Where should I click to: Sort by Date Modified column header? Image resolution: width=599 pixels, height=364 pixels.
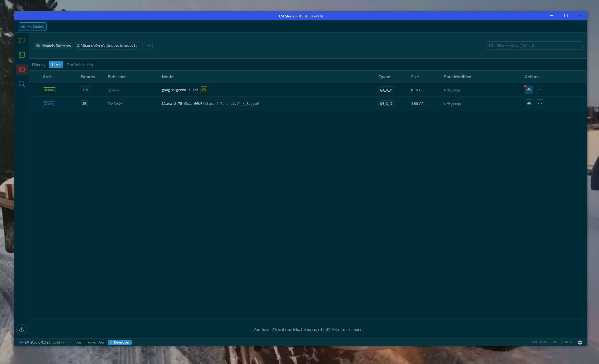[457, 77]
